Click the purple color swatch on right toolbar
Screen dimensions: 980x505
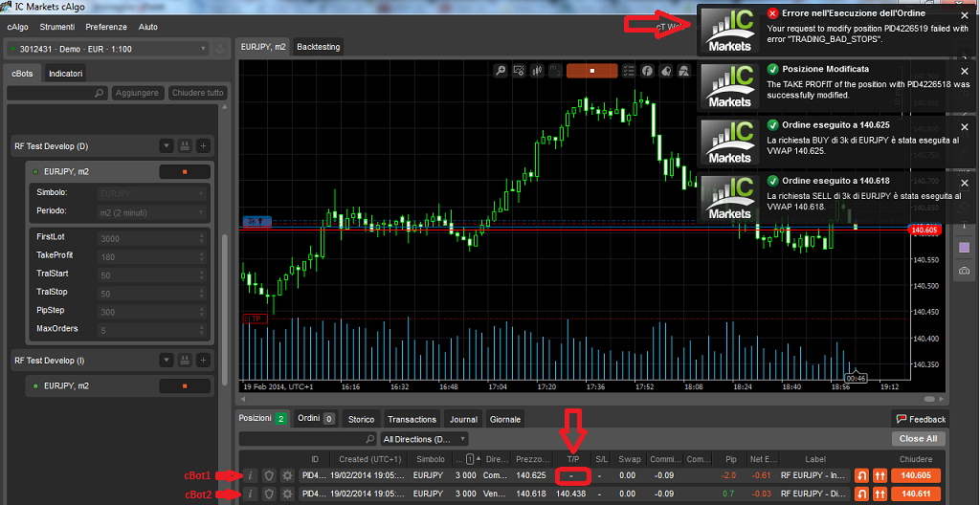click(x=964, y=248)
